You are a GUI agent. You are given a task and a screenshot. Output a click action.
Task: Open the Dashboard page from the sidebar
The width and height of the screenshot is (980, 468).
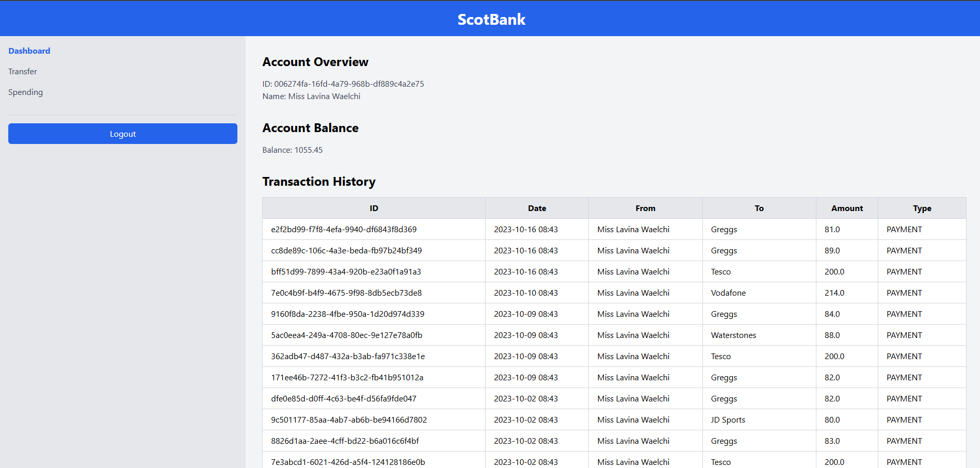click(29, 51)
